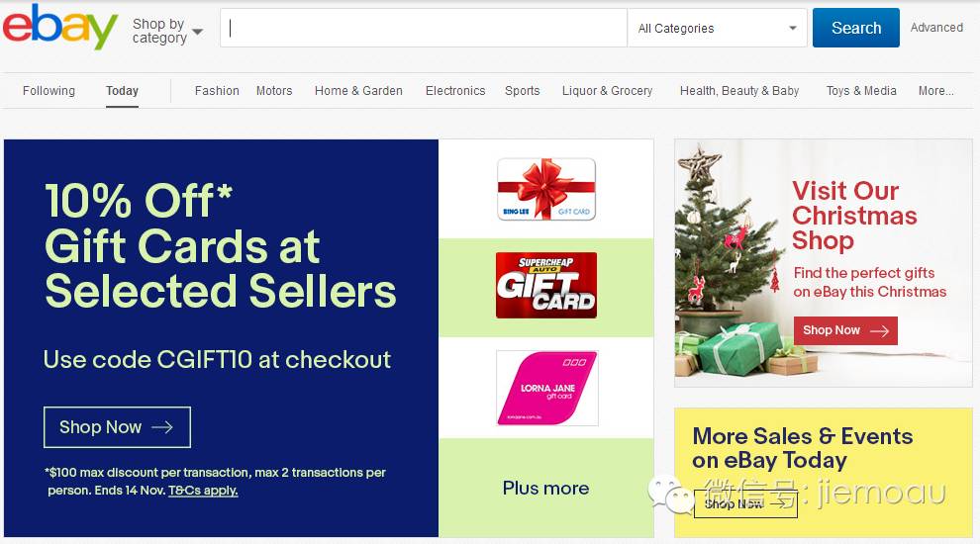Open the All Categories dropdown
Screen dimensions: 980x544
[717, 28]
